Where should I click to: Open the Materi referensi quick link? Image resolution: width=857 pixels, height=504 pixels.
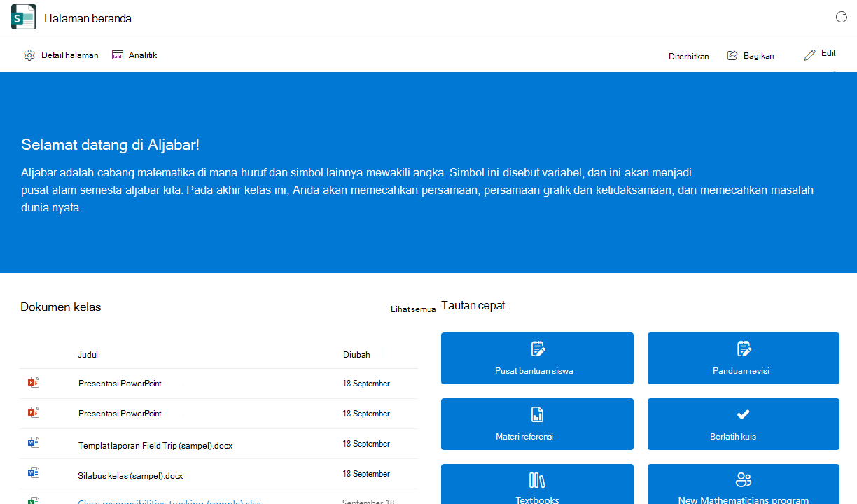[537, 424]
